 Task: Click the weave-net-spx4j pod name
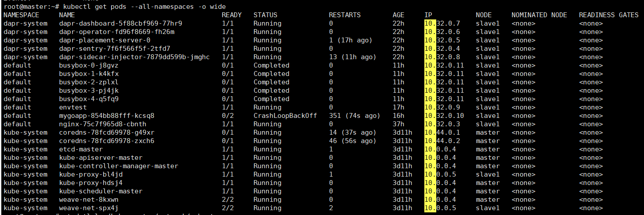(x=89, y=208)
